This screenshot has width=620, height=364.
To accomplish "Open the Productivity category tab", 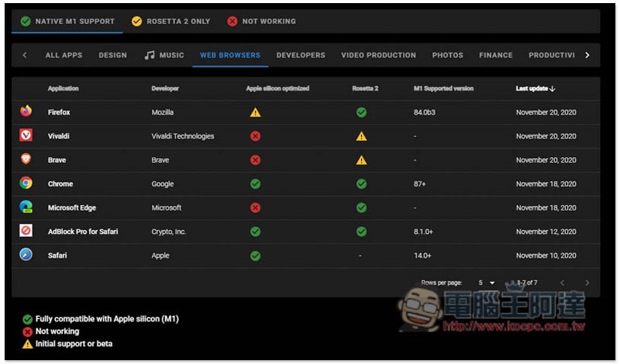I will tap(552, 55).
